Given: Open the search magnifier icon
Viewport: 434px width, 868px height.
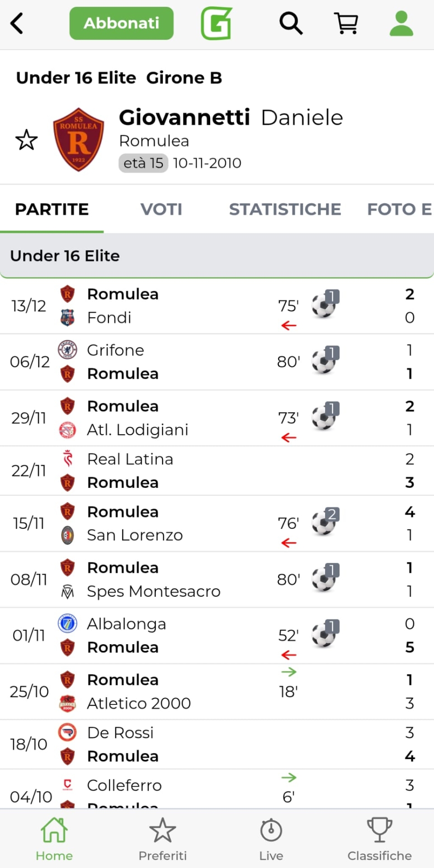Looking at the screenshot, I should [291, 24].
